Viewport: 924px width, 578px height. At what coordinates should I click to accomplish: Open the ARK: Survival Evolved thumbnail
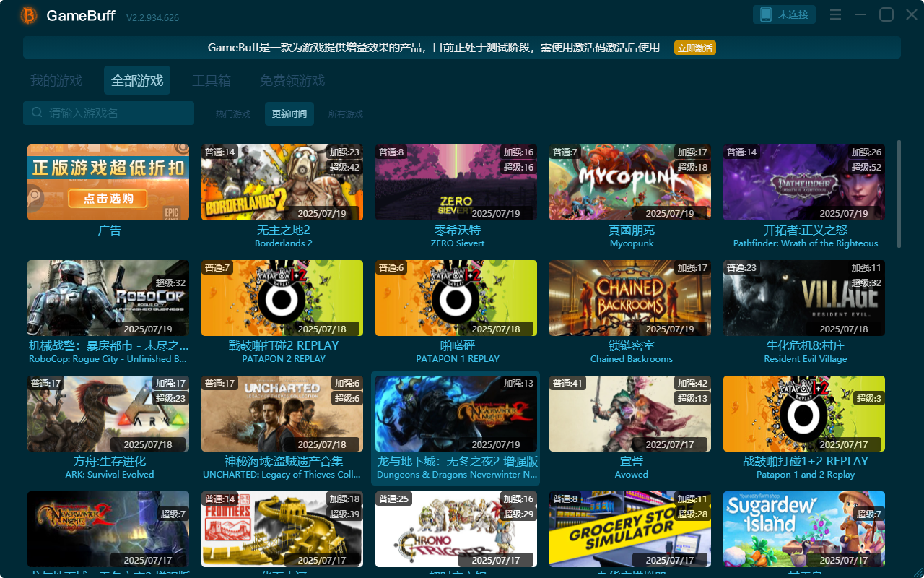[x=108, y=413]
